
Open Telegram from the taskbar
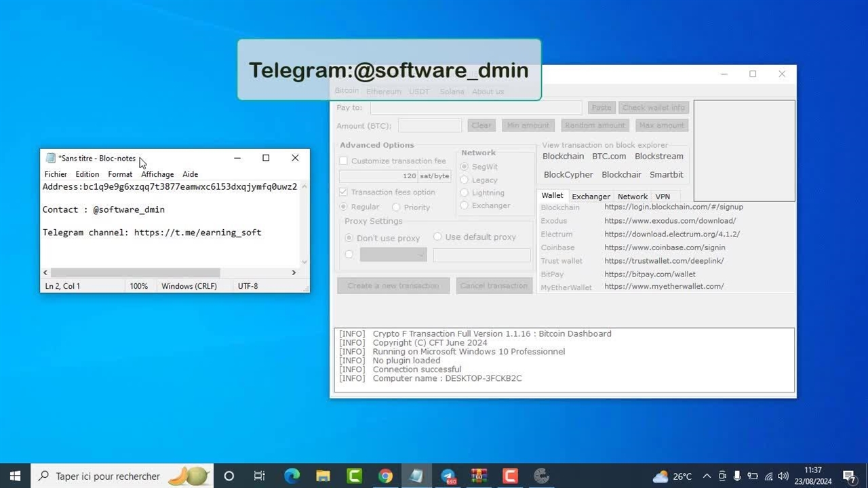click(448, 476)
